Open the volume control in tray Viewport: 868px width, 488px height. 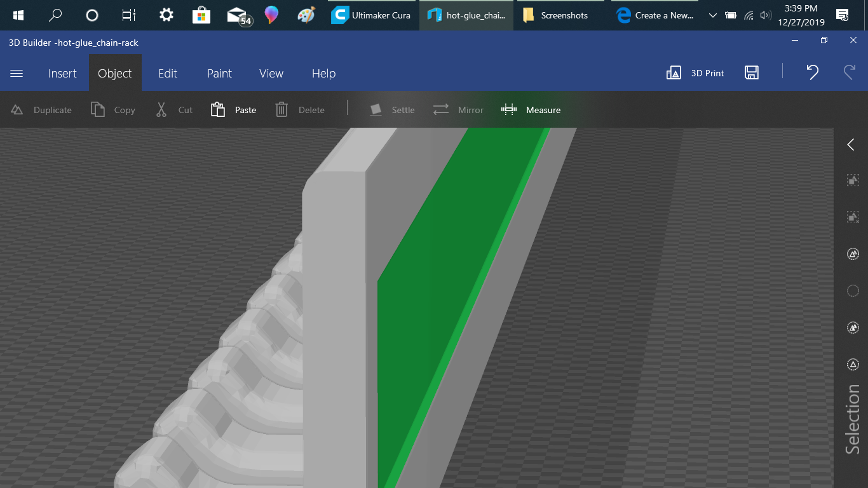coord(766,15)
